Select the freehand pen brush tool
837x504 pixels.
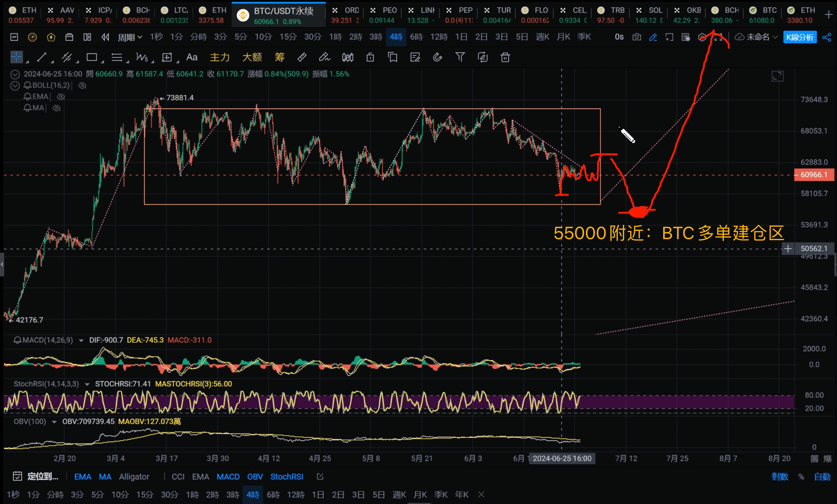[x=324, y=57]
